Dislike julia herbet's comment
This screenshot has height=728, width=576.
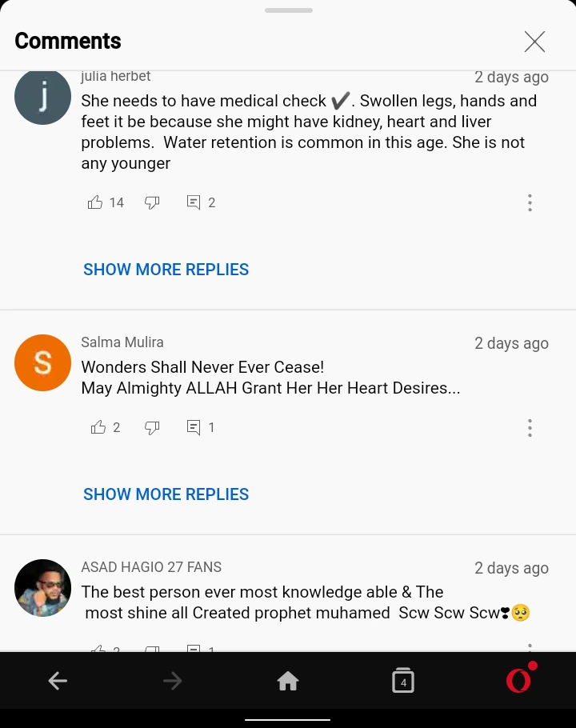[152, 202]
